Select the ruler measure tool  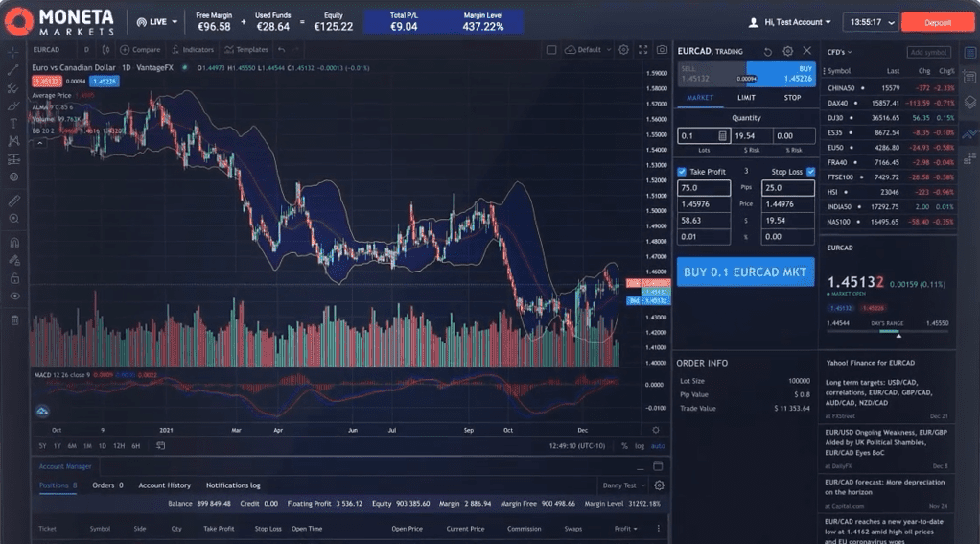[x=13, y=201]
